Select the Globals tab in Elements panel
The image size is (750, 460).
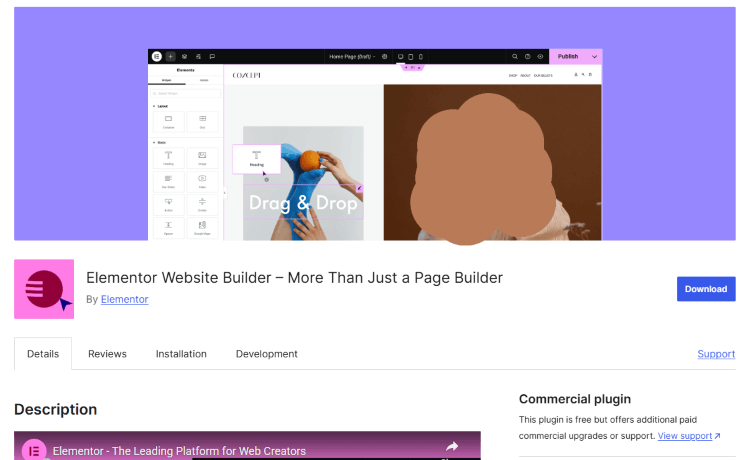point(204,80)
